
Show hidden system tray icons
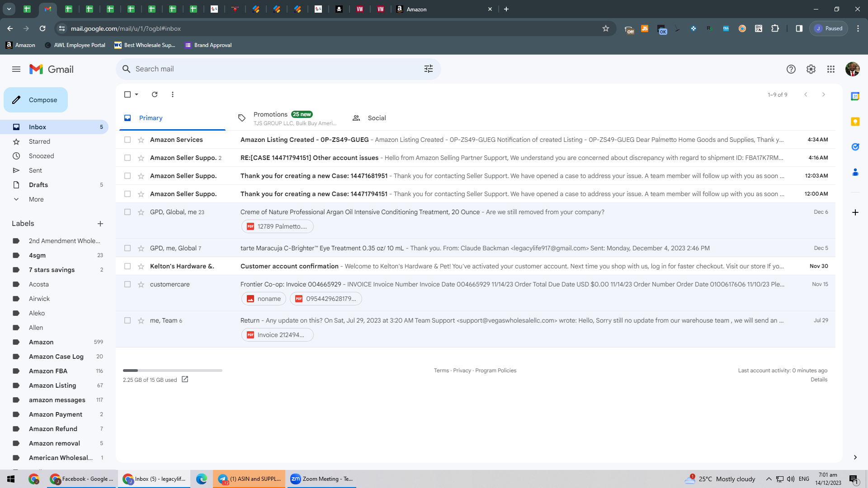769,479
